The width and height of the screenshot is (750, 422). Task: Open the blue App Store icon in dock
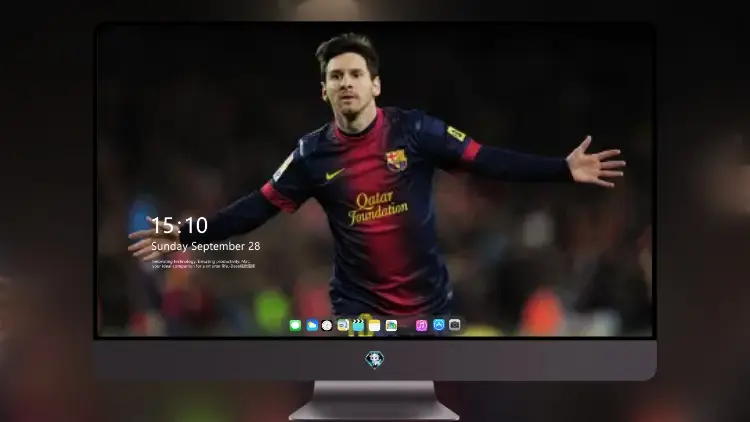(439, 325)
